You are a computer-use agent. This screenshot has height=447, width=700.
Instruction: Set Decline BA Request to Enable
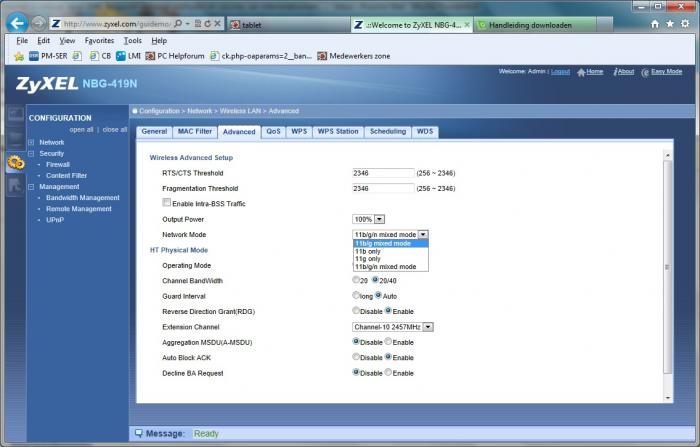388,372
